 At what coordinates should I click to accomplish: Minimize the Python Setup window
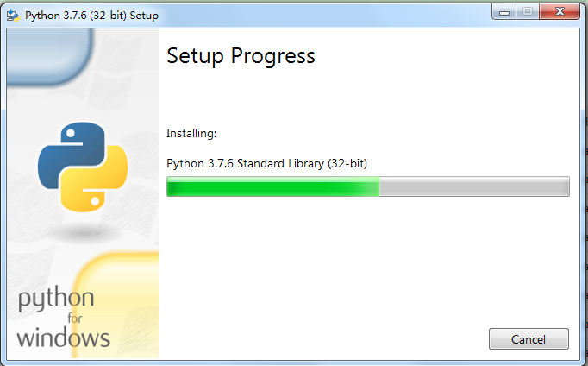504,12
